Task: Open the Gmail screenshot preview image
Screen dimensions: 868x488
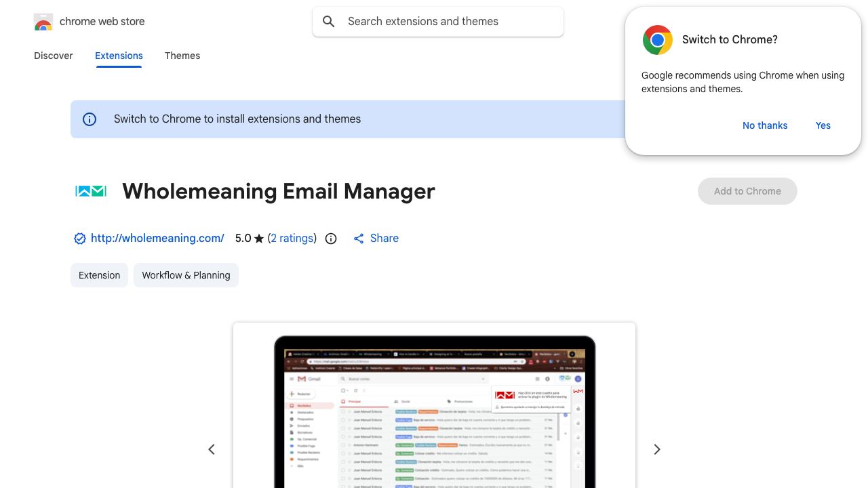Action: pos(434,405)
